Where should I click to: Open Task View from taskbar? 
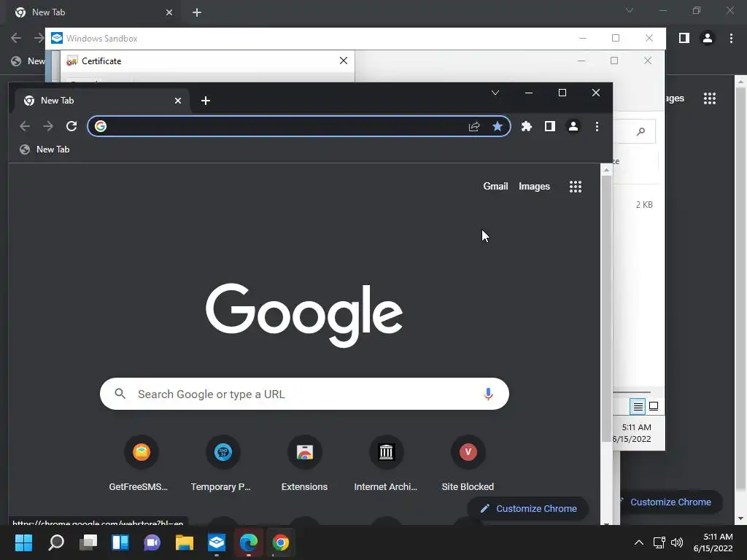[x=88, y=542]
